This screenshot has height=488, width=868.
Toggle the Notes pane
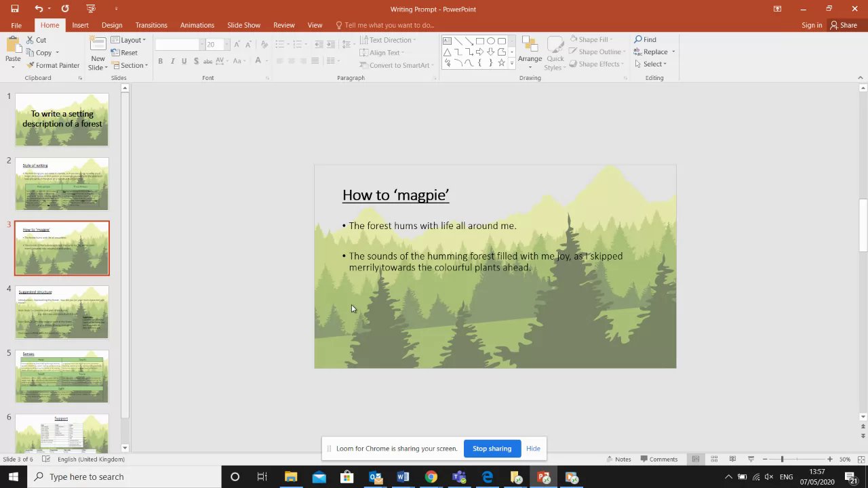618,460
